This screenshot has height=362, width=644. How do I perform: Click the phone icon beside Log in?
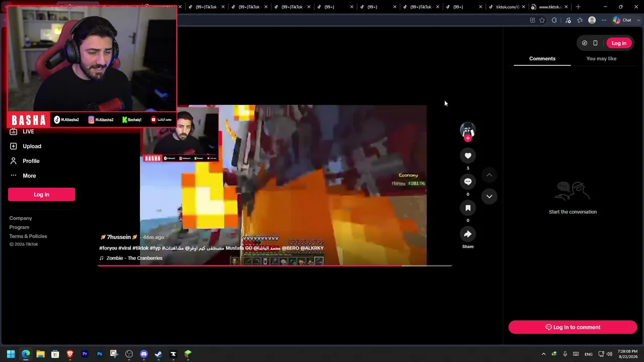(x=595, y=43)
